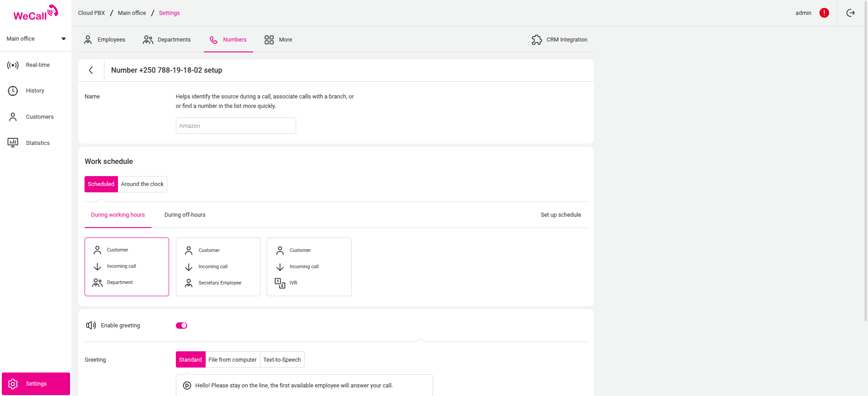
Task: Focus the Name input field with Amazon
Action: 236,126
